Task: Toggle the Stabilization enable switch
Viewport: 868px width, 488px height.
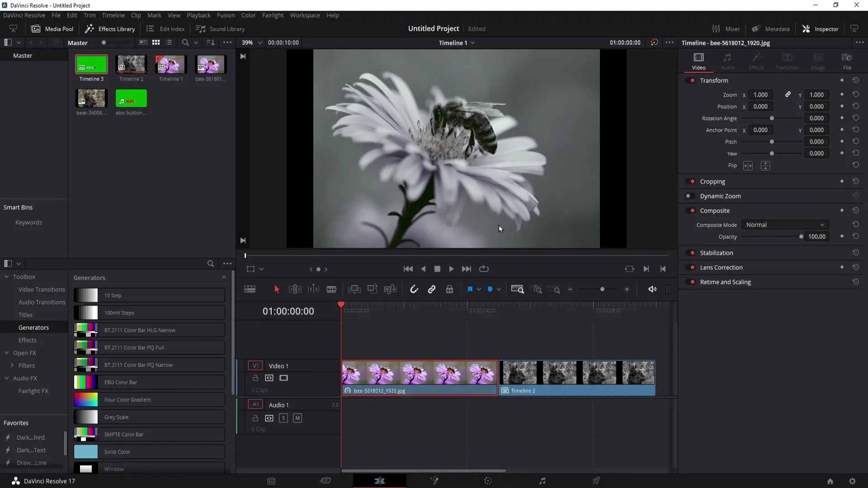Action: (x=691, y=253)
